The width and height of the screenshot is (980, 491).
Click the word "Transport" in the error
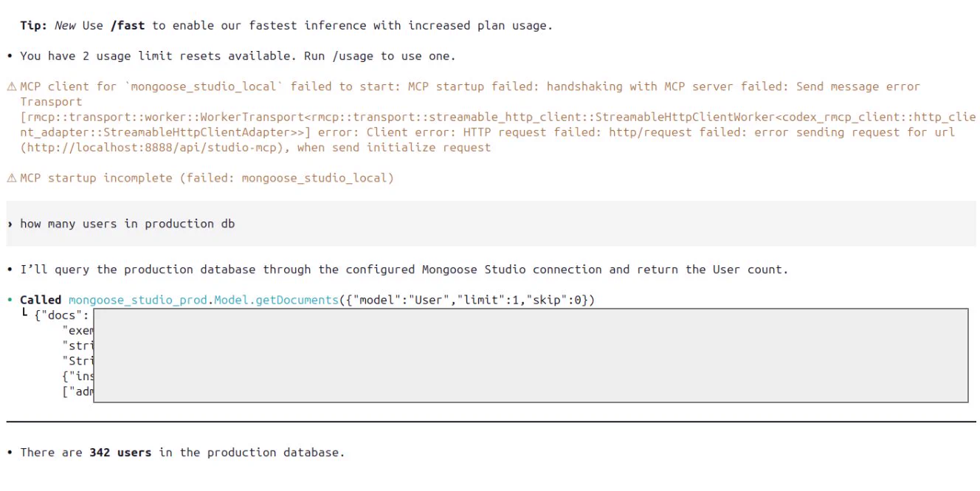click(51, 102)
